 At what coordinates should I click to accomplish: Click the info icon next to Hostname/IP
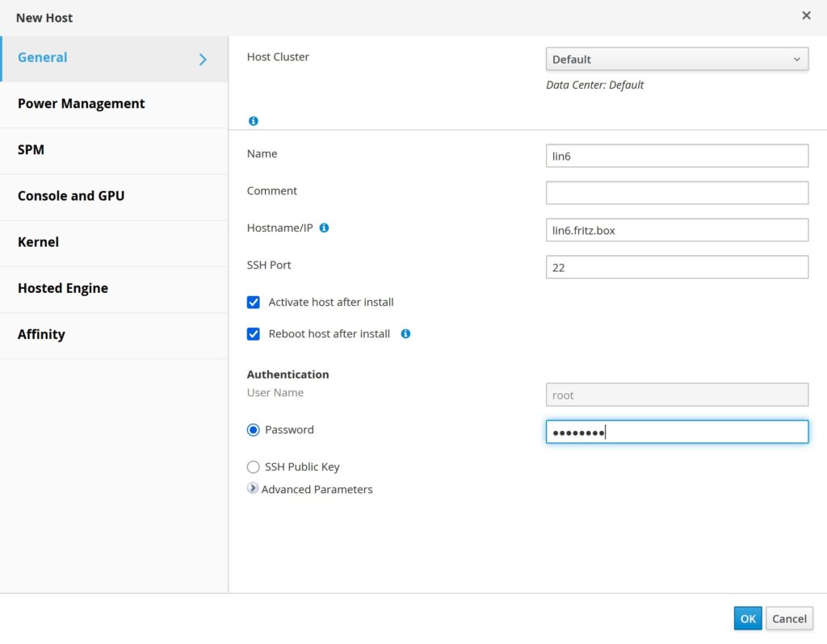[325, 228]
